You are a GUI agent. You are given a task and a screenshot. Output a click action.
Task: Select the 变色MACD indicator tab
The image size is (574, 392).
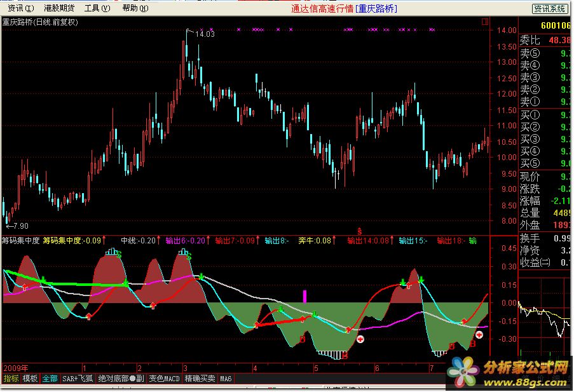click(x=164, y=379)
